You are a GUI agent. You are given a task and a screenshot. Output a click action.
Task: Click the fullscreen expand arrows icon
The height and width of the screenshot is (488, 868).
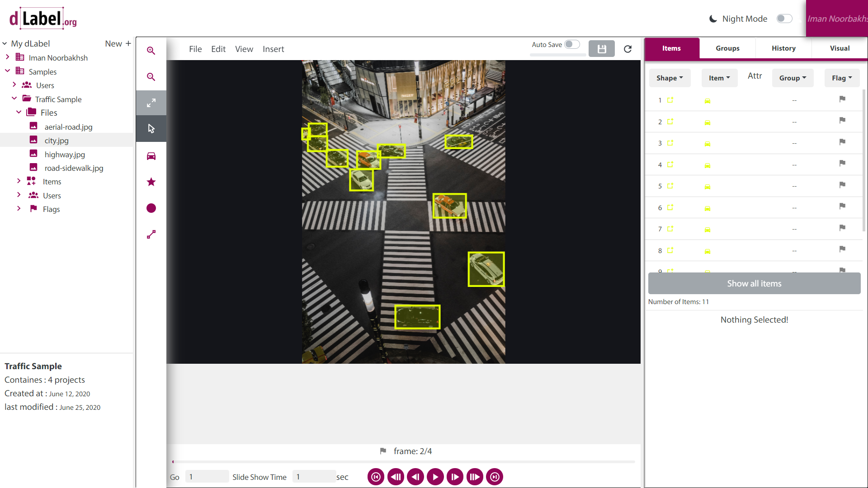151,103
